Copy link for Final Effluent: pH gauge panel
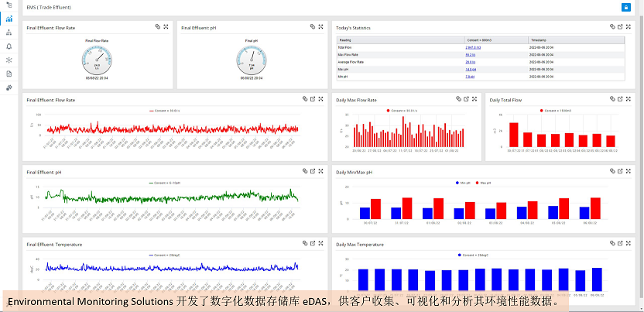This screenshot has width=644, height=312. point(312,27)
